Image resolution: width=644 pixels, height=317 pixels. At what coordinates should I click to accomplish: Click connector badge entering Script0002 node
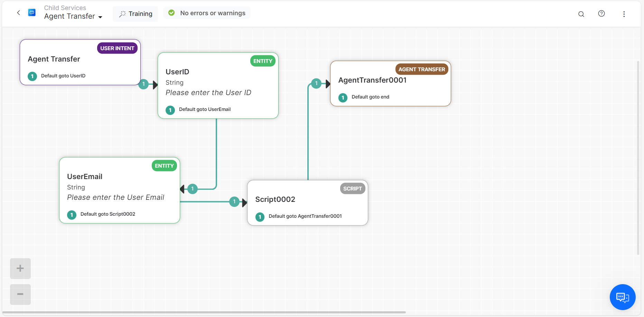pyautogui.click(x=234, y=202)
